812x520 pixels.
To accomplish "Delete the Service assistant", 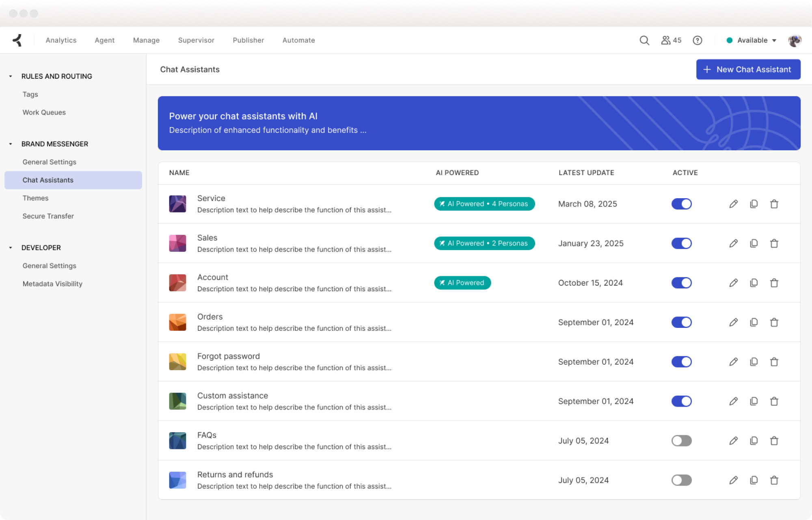I will 774,204.
